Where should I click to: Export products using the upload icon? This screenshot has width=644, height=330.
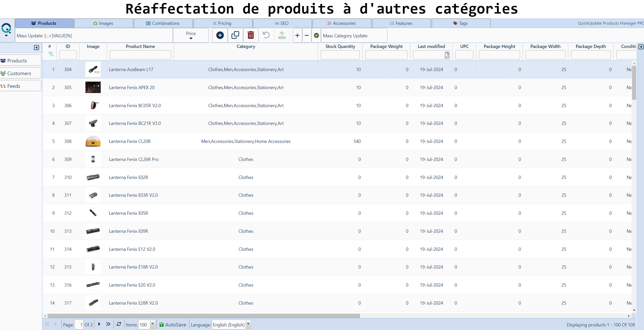tap(281, 35)
